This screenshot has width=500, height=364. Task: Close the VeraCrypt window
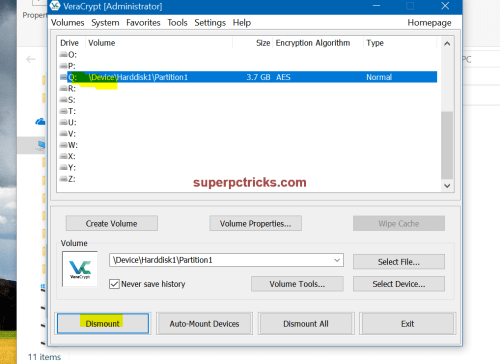tap(445, 6)
